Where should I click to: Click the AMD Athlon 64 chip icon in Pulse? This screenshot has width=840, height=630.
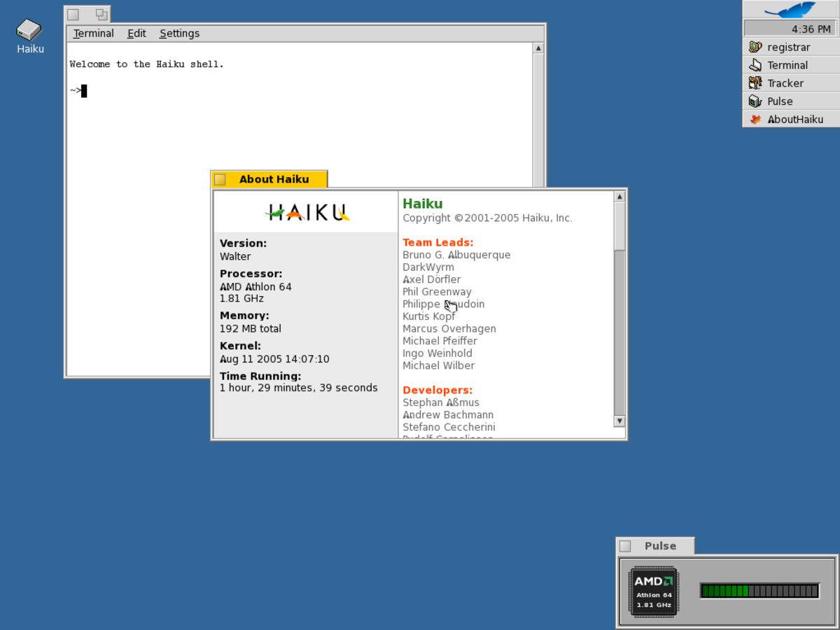point(654,591)
